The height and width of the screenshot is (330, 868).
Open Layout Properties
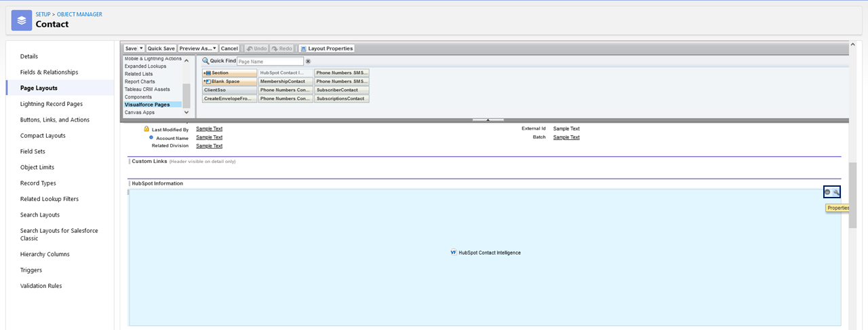tap(326, 49)
